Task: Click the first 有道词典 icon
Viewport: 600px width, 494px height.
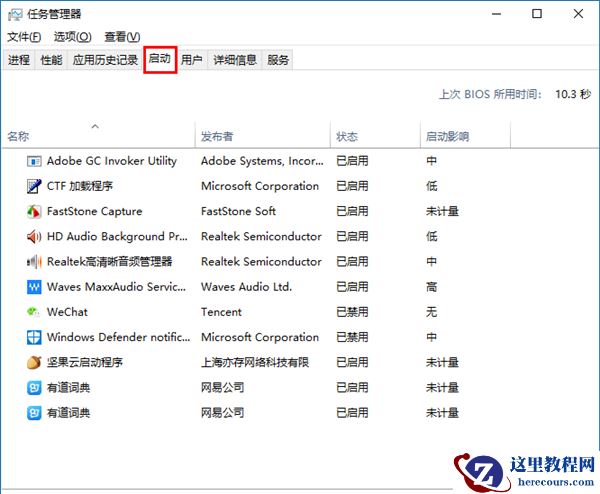Action: (34, 388)
